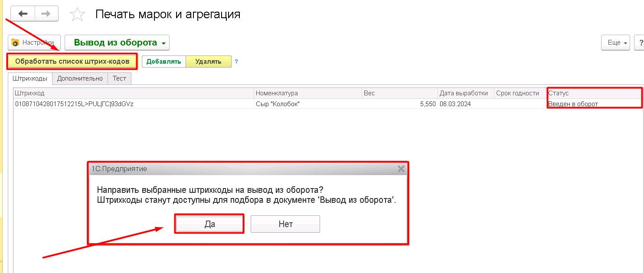Switch to the Дополнительно tab
Viewport: 644px width, 273px height.
point(80,78)
